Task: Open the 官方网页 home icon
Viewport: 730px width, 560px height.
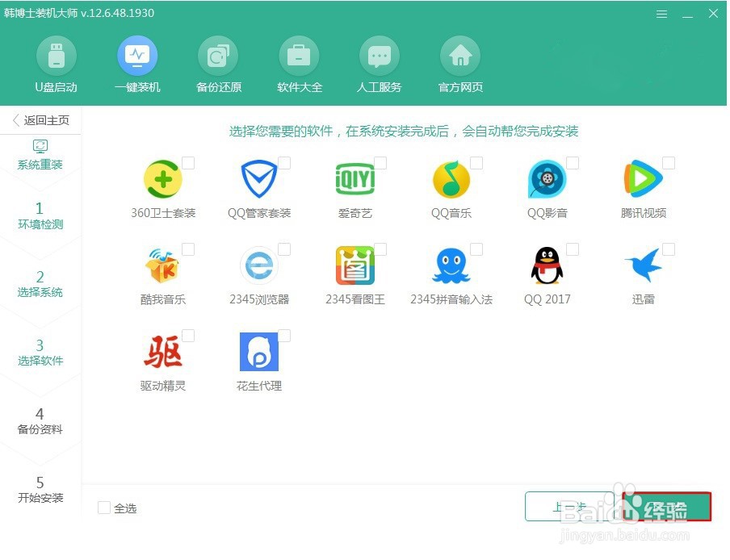Action: click(460, 56)
